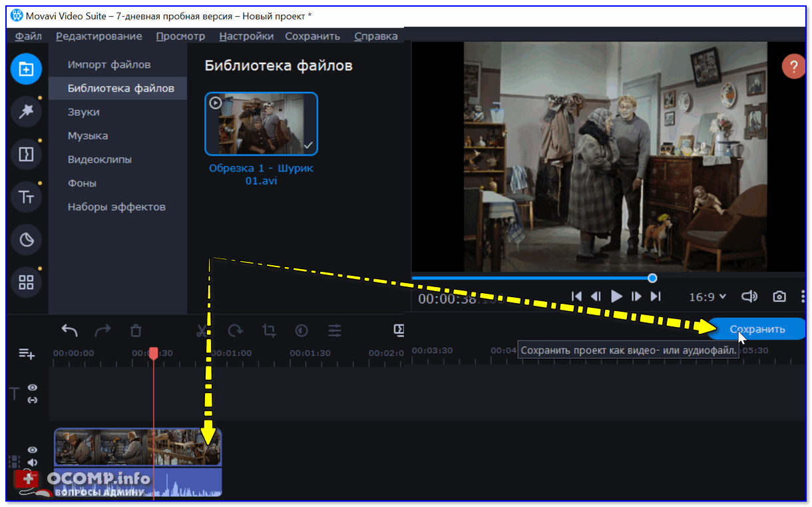Open the Фоны section

(82, 183)
